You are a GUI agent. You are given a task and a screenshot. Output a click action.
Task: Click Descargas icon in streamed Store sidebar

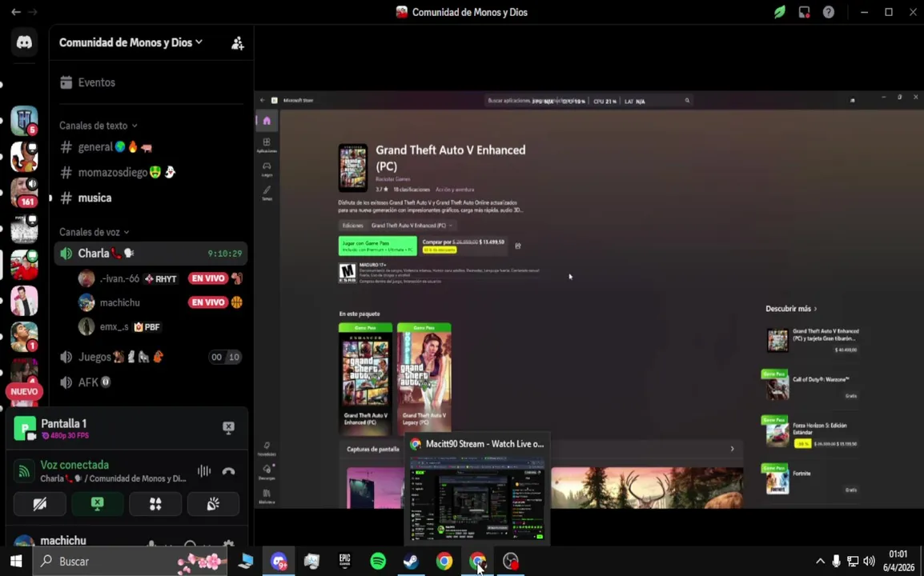pos(267,472)
